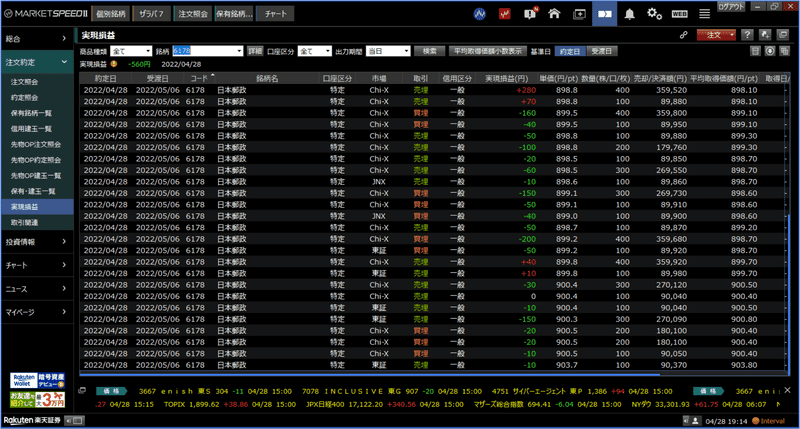Click the orange coin icon by 実現損益
Image resolution: width=800 pixels, height=429 pixels.
(x=114, y=64)
